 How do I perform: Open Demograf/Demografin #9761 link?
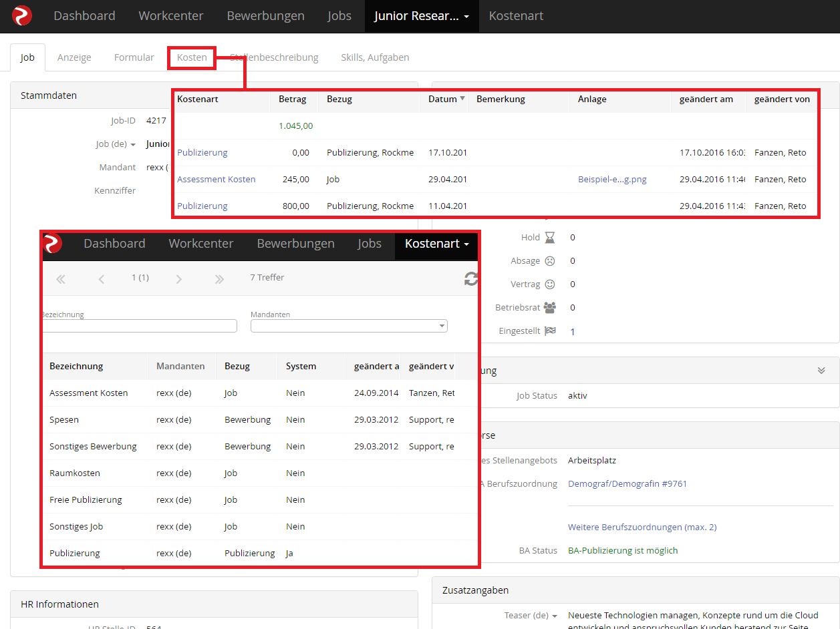(627, 483)
